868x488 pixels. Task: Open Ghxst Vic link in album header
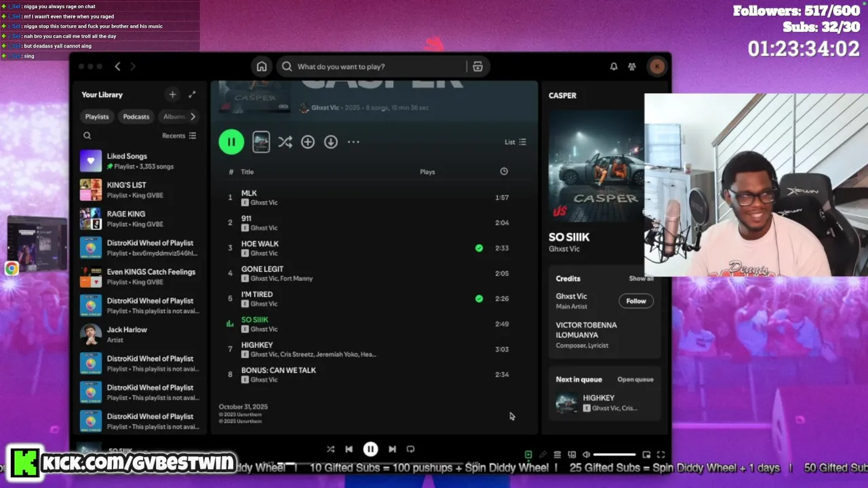click(325, 108)
